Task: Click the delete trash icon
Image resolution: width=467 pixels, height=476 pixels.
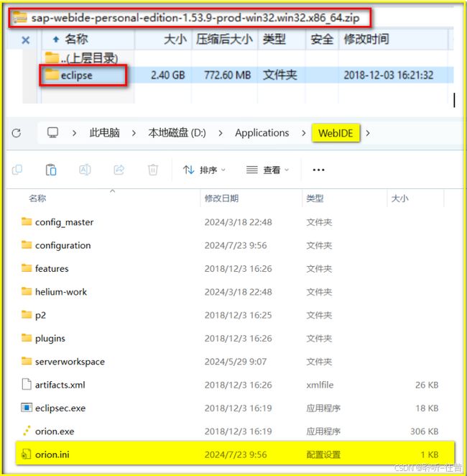Action: pyautogui.click(x=153, y=170)
